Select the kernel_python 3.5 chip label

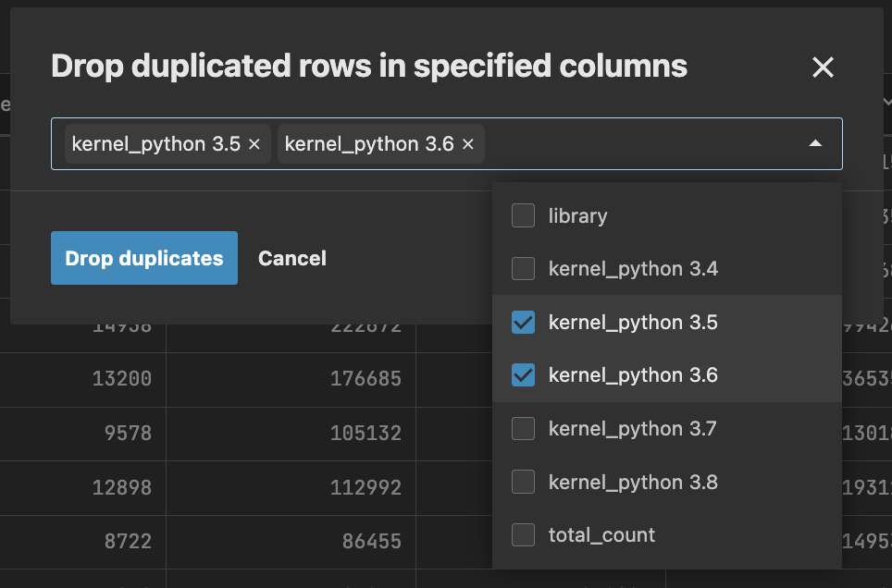pyautogui.click(x=155, y=144)
